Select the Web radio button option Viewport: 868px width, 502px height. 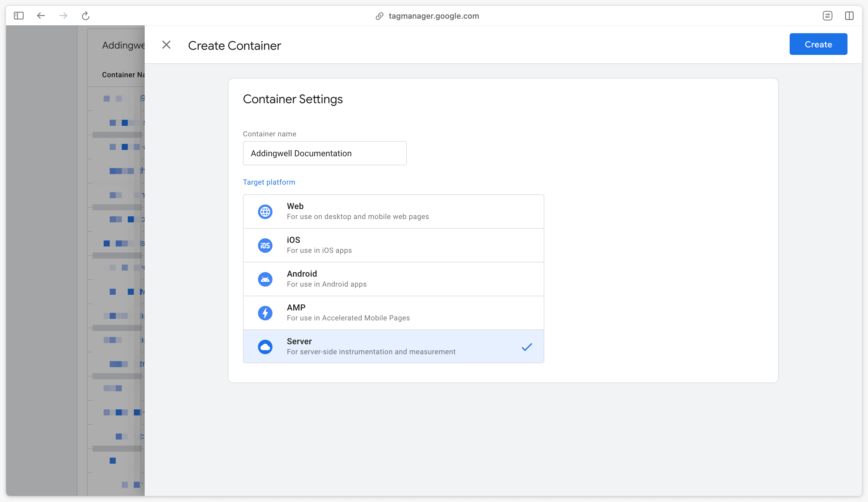pyautogui.click(x=394, y=211)
